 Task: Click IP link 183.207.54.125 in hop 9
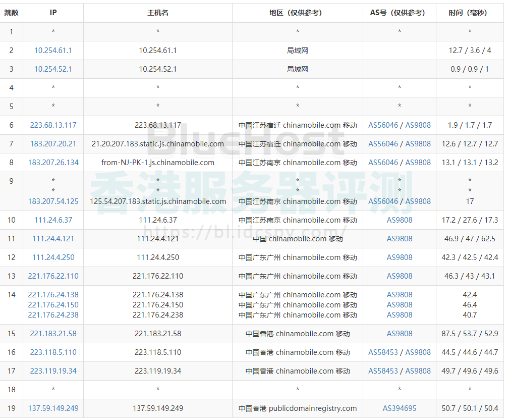tap(53, 201)
